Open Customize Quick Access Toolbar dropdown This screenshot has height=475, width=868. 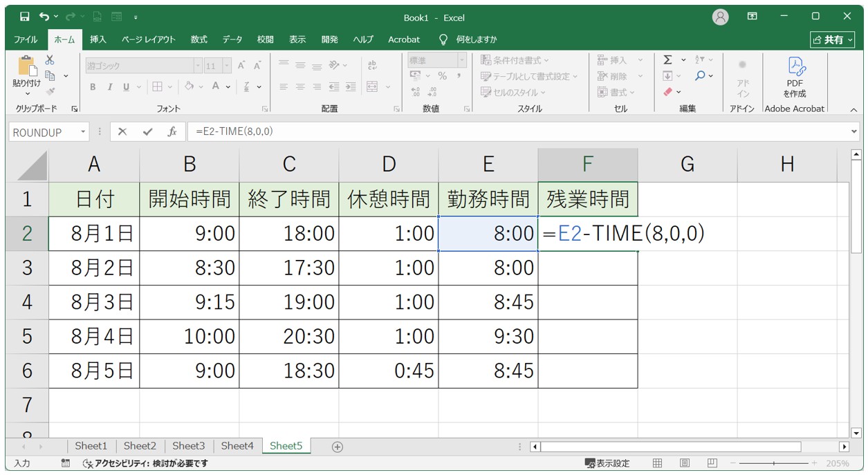coord(136,17)
